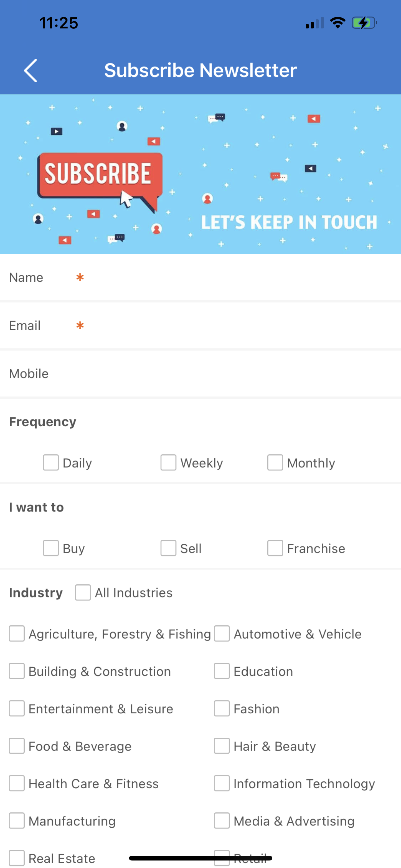
Task: Focus the Email input field
Action: tap(200, 326)
